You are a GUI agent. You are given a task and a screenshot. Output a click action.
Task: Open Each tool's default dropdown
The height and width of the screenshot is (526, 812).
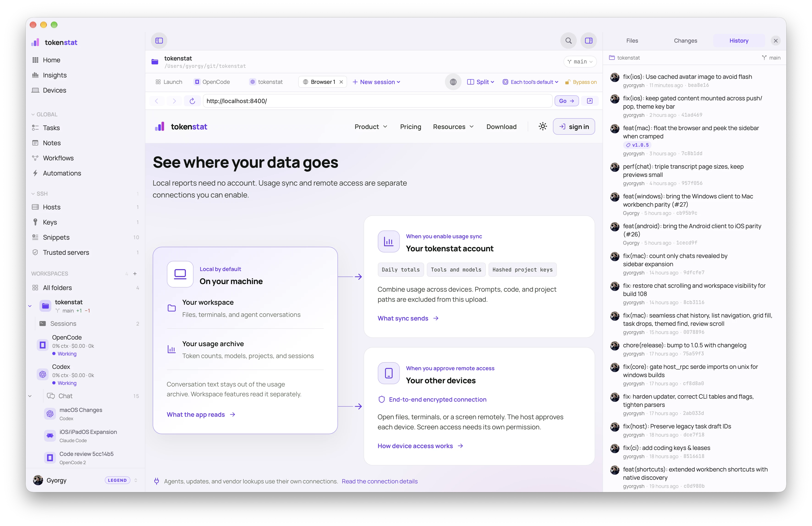pos(530,82)
